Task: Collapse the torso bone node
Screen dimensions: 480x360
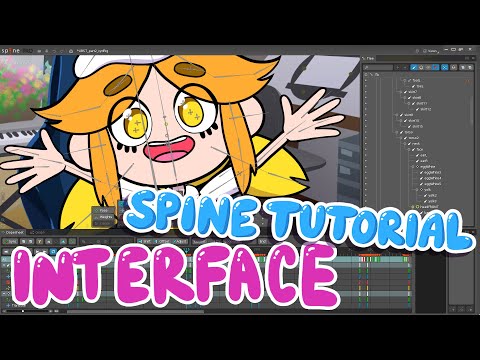Action: (397, 132)
